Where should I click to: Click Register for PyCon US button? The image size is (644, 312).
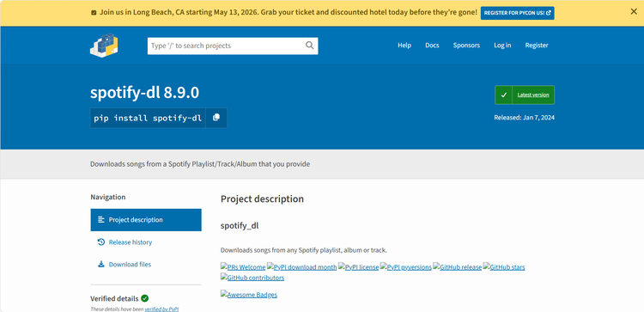pos(517,13)
